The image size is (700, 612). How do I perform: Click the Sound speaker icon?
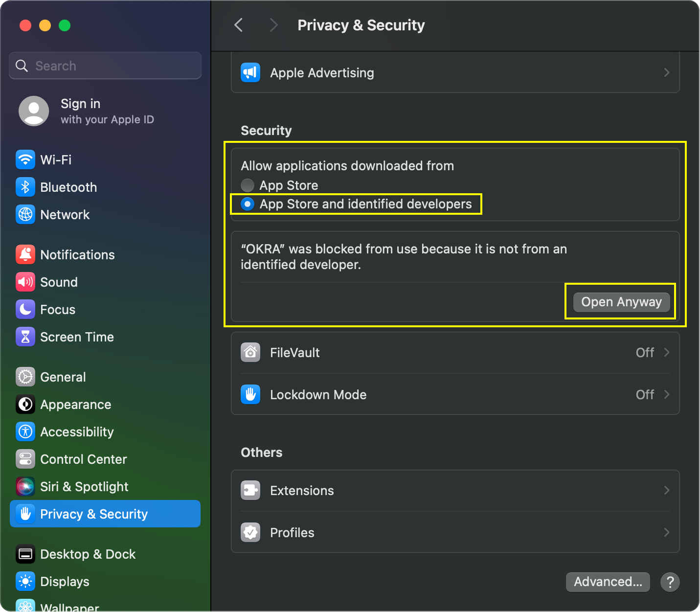[x=25, y=282]
